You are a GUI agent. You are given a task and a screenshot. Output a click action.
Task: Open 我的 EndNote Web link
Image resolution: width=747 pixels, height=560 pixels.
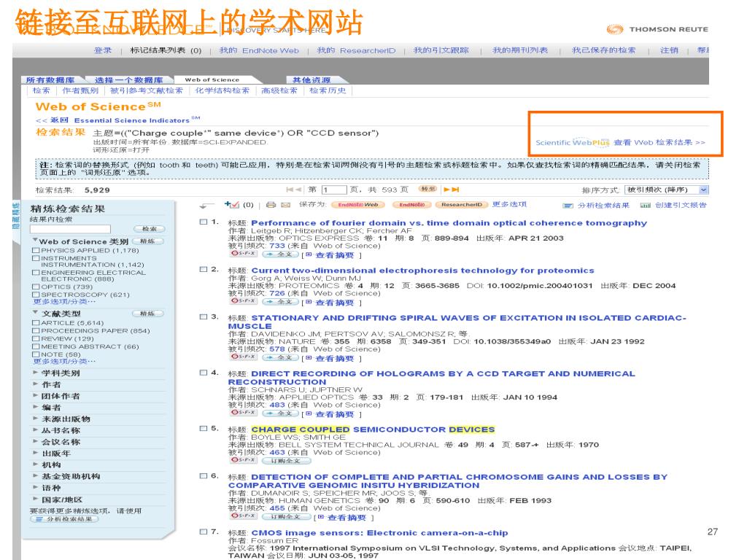(x=259, y=50)
